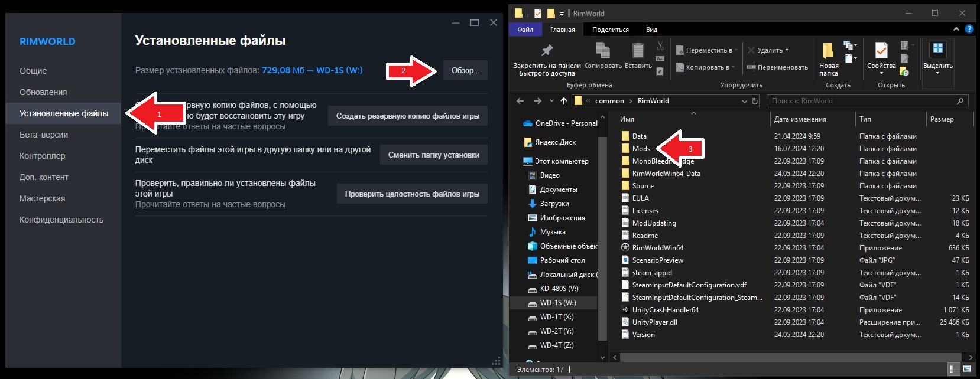
Task: Open the Контроллер section in Steam properties
Action: (x=63, y=156)
